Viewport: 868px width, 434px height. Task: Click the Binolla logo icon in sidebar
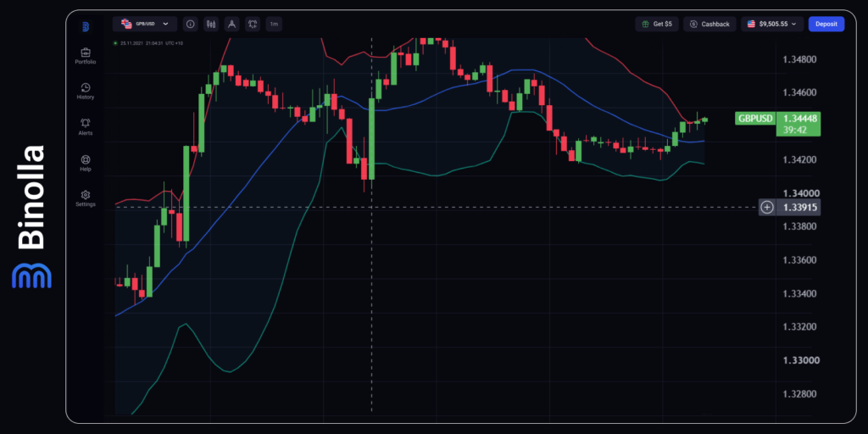[x=86, y=26]
